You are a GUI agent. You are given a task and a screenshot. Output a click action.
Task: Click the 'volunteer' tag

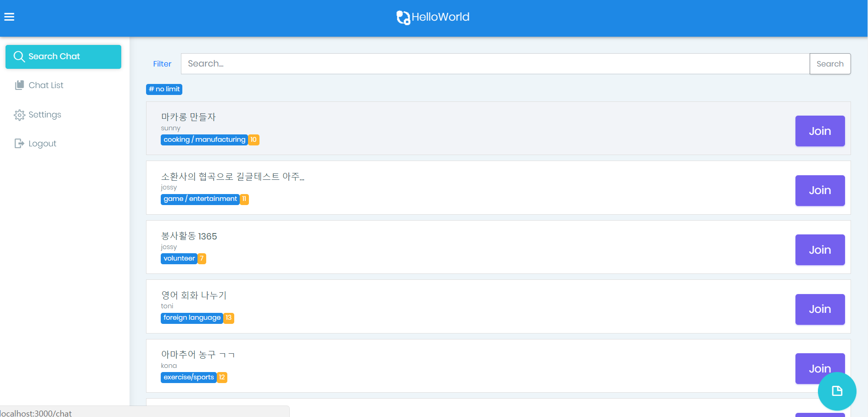tap(179, 258)
